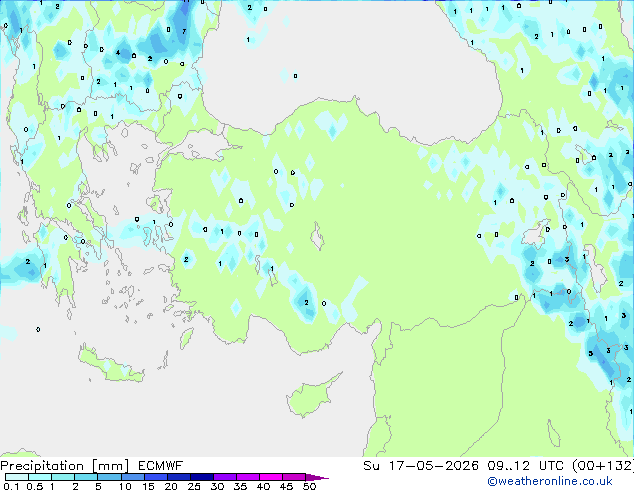Click the legend label '10'
This screenshot has height=490, width=634.
click(125, 486)
